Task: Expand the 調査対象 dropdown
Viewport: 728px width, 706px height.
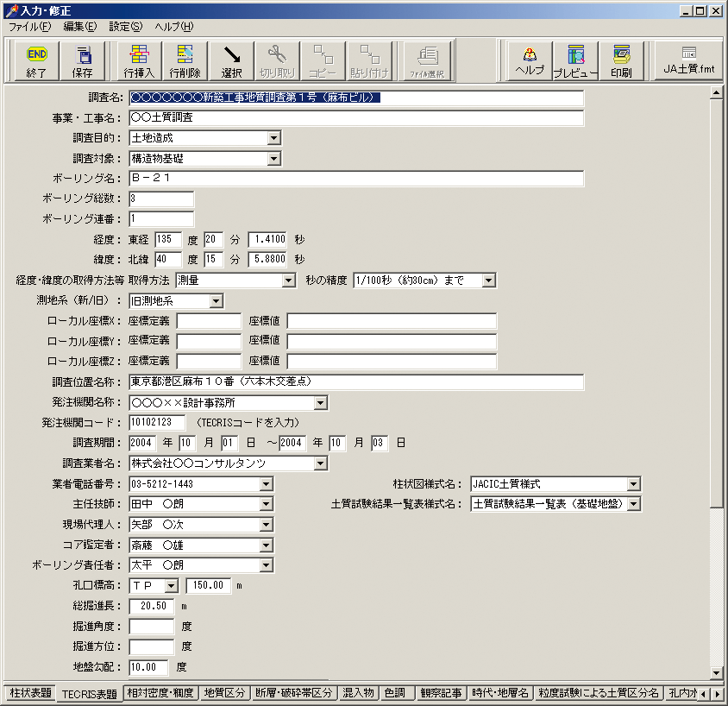Action: click(274, 159)
